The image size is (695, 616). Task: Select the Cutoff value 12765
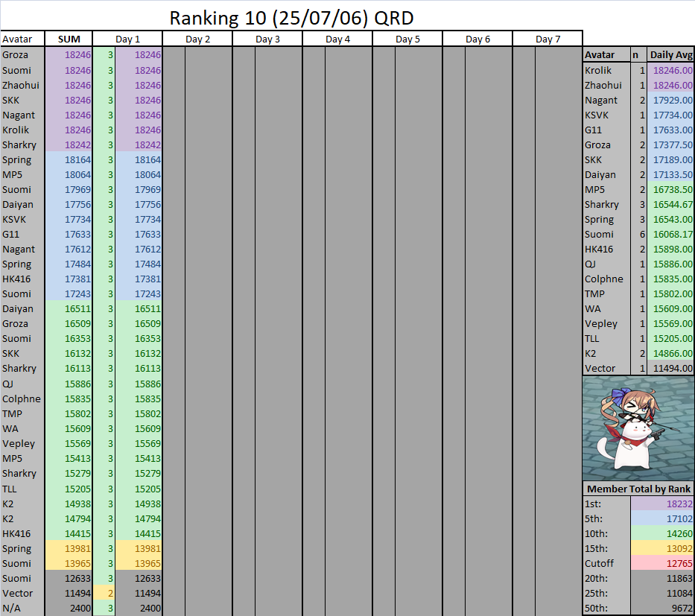(662, 563)
